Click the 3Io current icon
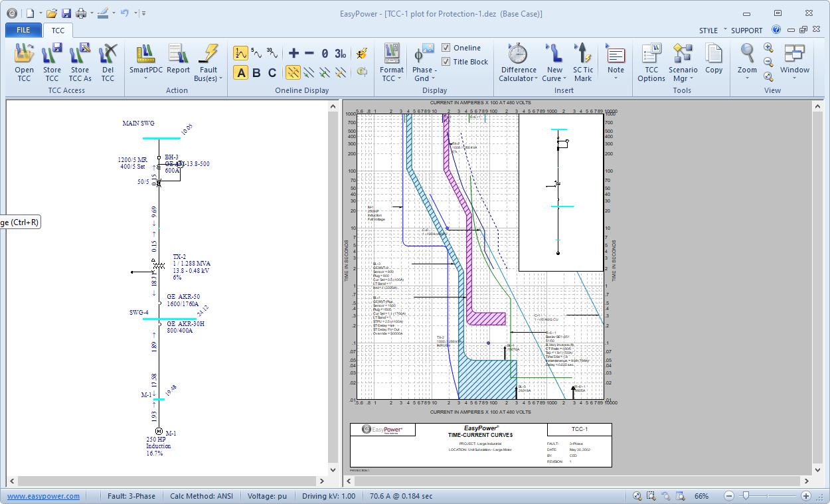The image size is (830, 504). tap(341, 53)
